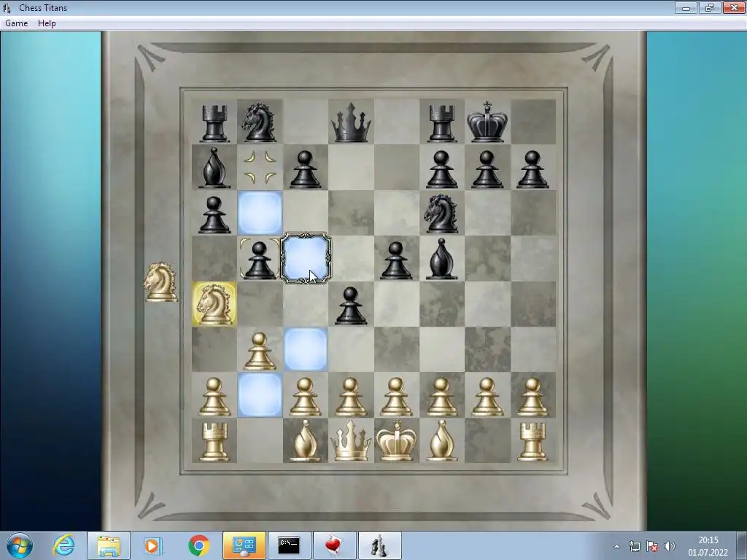Viewport: 747px width, 560px height.
Task: Select the advanced white pawn on b3
Action: click(x=260, y=351)
